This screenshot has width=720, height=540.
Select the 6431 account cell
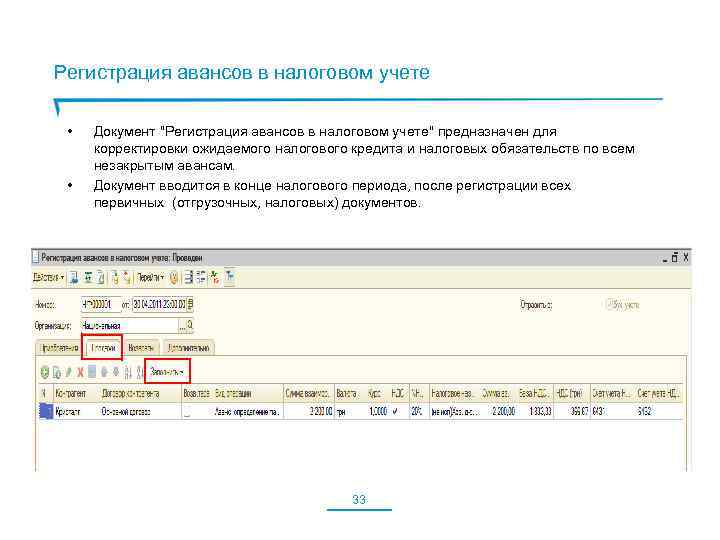coord(613,411)
